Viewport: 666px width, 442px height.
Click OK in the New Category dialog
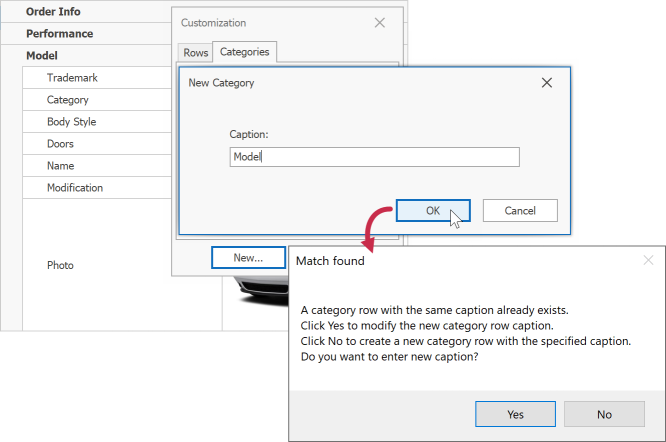[433, 211]
